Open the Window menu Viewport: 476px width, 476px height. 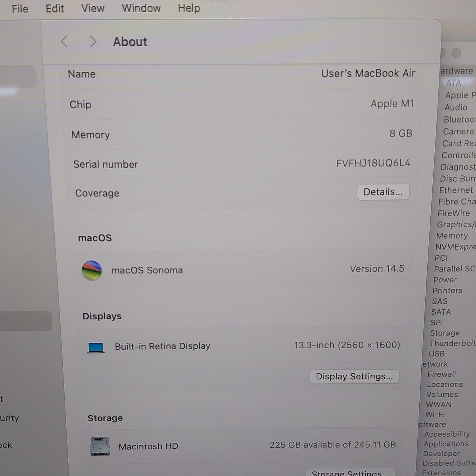click(141, 8)
